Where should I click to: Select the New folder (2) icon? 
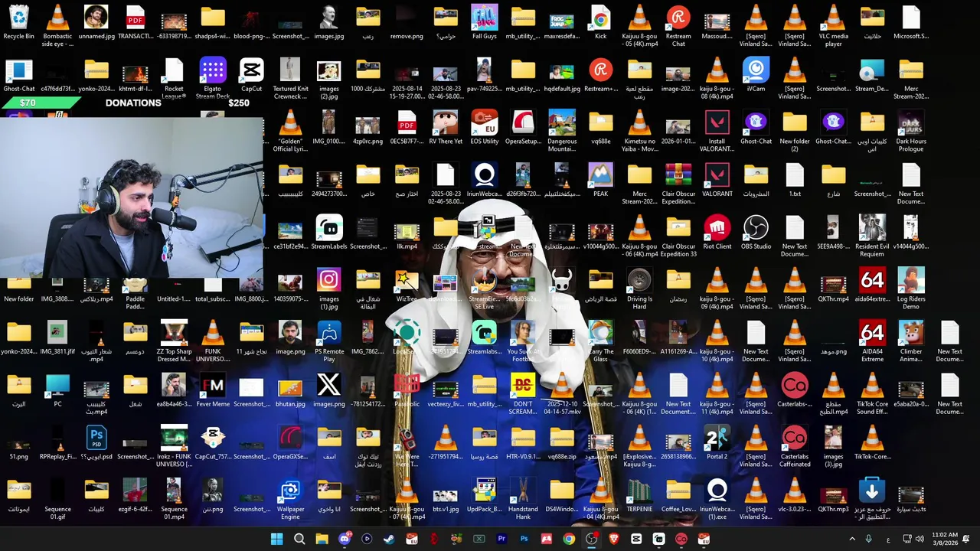point(794,132)
